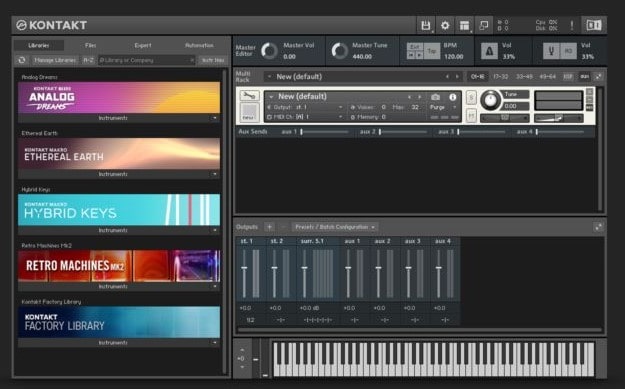Clear the library search field X
The image size is (625, 389).
click(x=192, y=60)
